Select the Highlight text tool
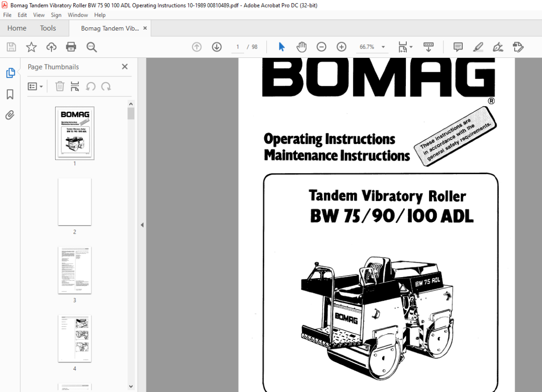This screenshot has height=392, width=542. (x=478, y=47)
